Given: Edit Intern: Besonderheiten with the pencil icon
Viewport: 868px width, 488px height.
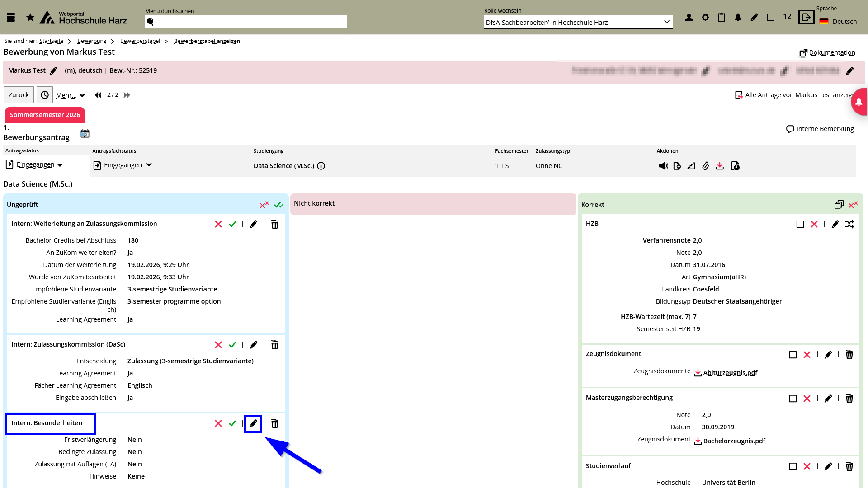Looking at the screenshot, I should 253,423.
